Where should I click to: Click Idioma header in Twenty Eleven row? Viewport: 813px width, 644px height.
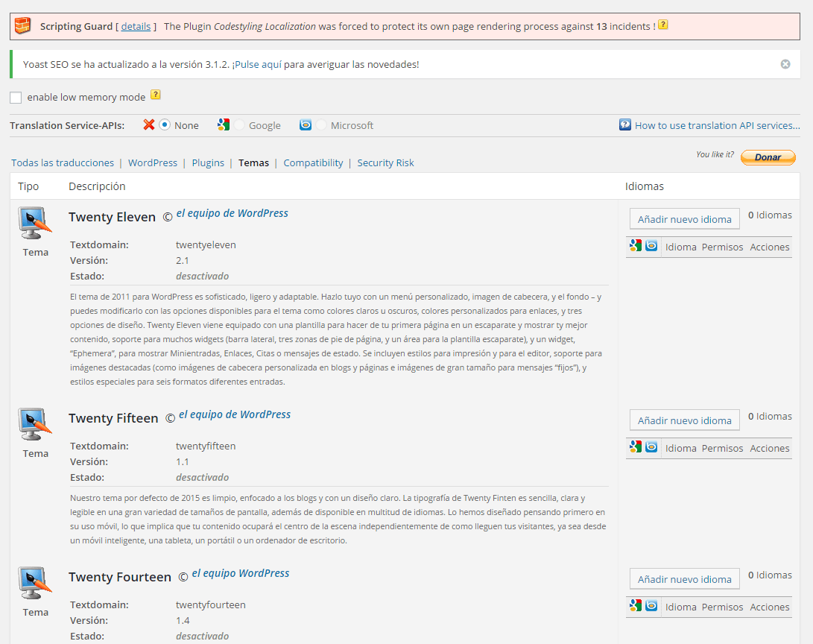(x=681, y=247)
